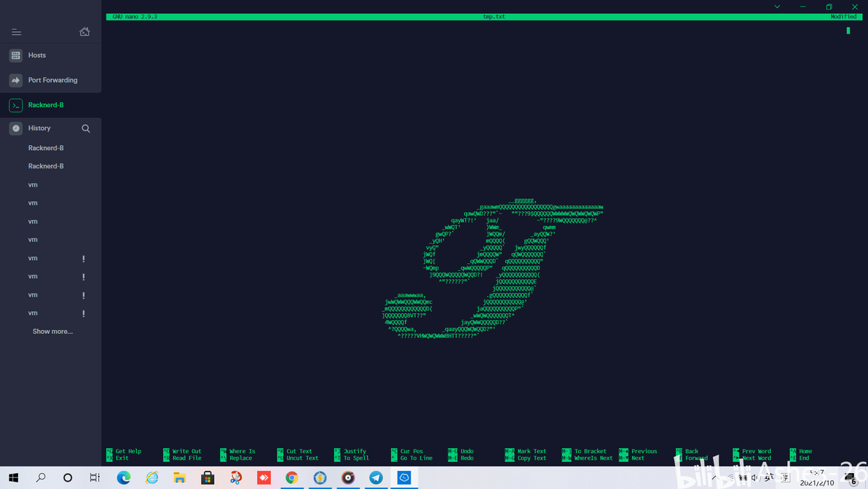Screen dimensions: 868x489
Task: Click inside the nano terminal editing area
Action: tap(484, 232)
